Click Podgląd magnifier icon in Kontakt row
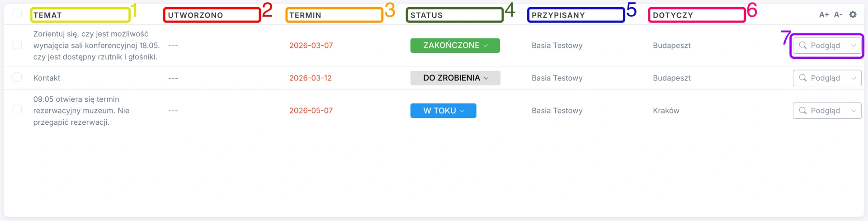Screen dimensions: 868x221 coord(803,78)
